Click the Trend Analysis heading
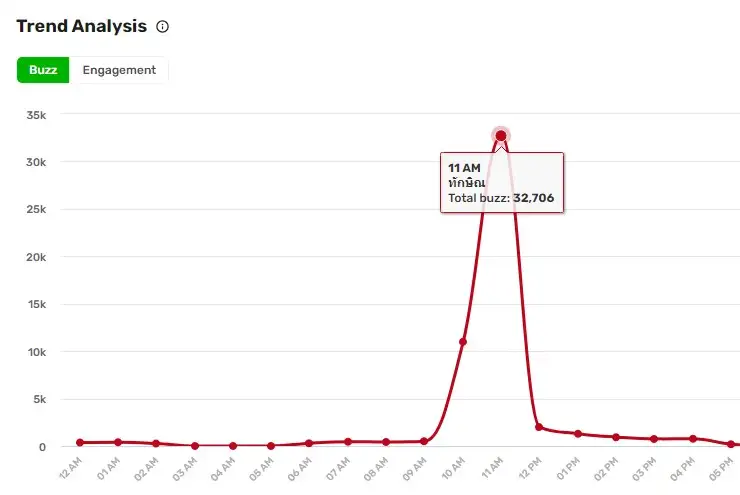This screenshot has width=740, height=495. click(x=81, y=26)
